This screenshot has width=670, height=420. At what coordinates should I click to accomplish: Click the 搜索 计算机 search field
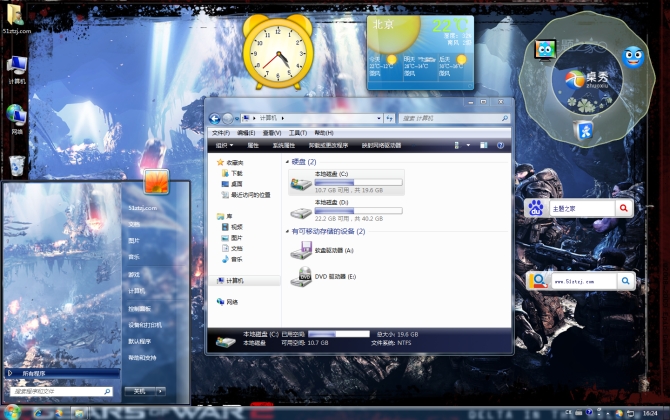click(454, 118)
